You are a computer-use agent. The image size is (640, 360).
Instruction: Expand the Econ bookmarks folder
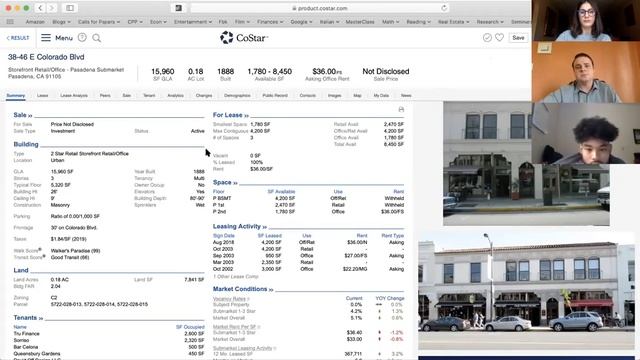[158, 22]
